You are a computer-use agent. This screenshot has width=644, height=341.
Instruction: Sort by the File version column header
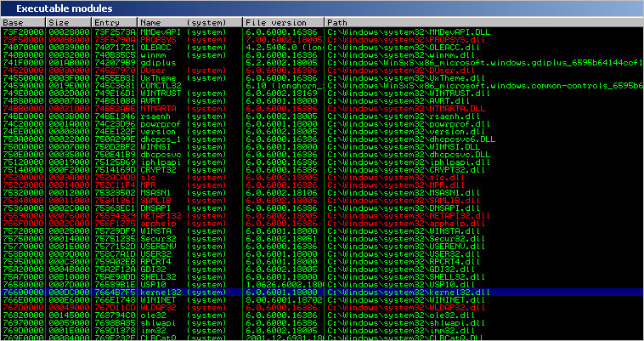[282, 20]
